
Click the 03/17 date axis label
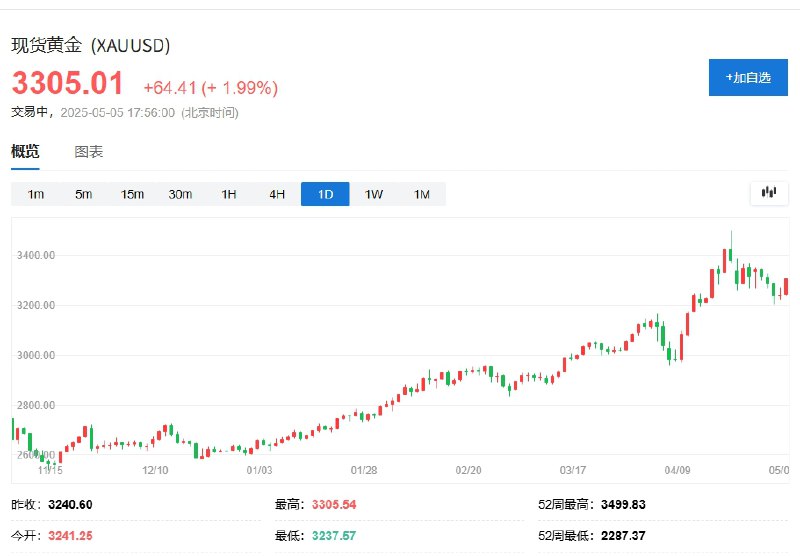pyautogui.click(x=573, y=470)
